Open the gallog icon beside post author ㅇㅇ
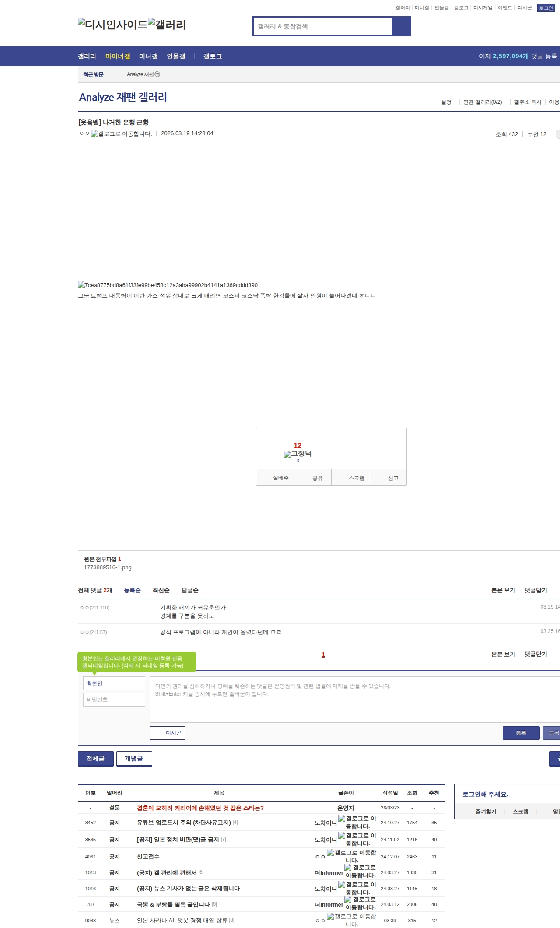Screen dimensions: 560x928 121,134
